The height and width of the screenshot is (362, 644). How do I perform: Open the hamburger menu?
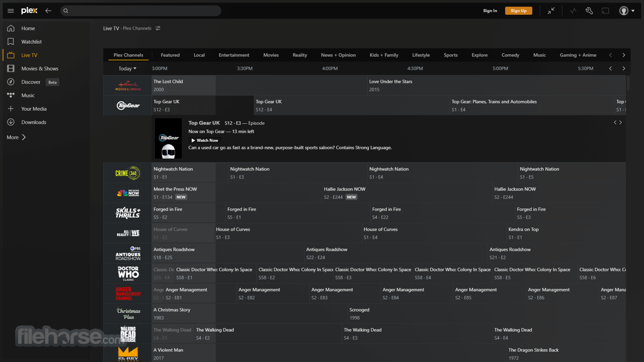(x=11, y=11)
